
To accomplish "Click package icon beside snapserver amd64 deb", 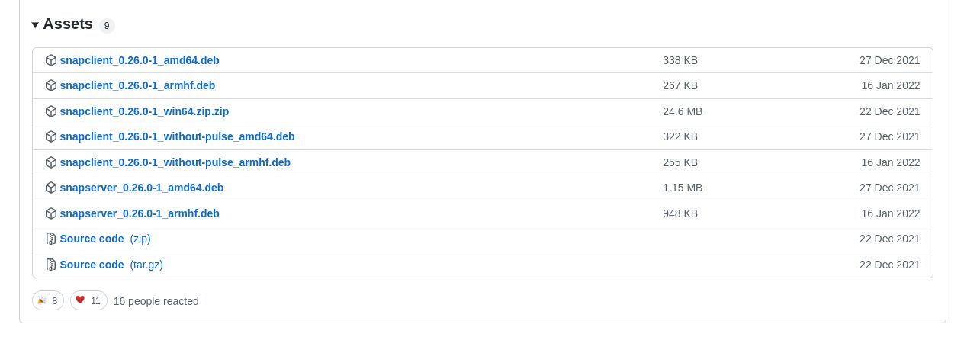I will coord(51,188).
